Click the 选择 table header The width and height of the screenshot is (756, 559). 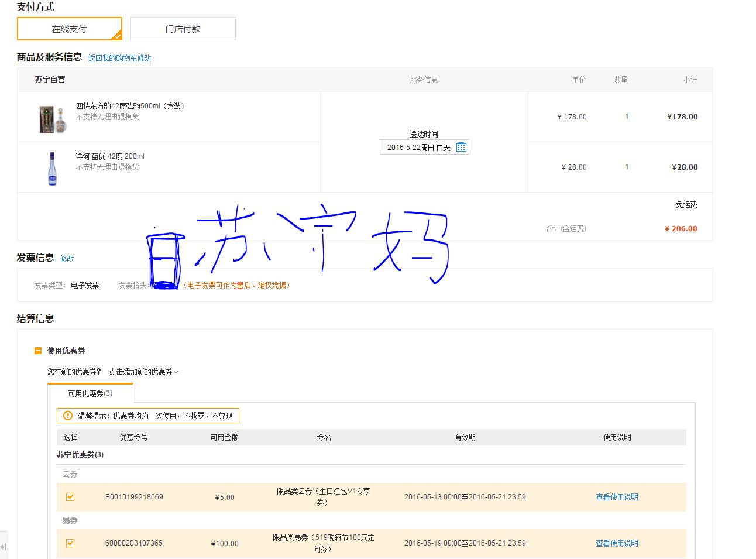coord(70,437)
